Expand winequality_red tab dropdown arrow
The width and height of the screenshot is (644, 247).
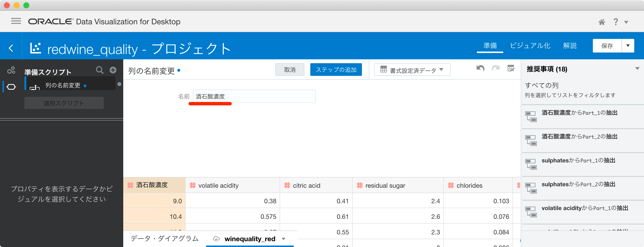click(284, 239)
